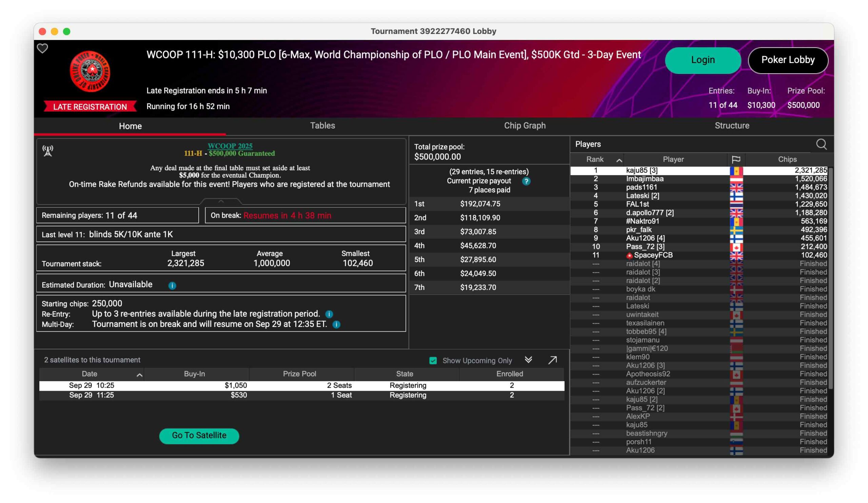
Task: Collapse the announcement panel chevron
Action: [221, 201]
